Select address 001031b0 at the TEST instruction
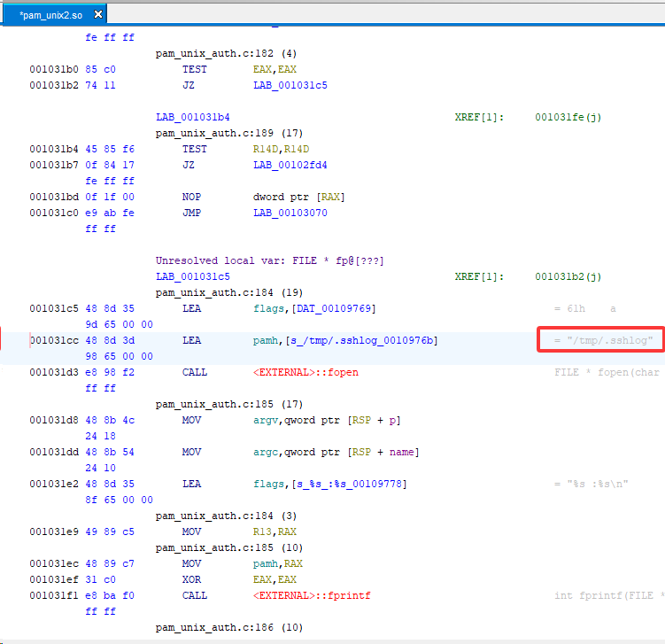Image resolution: width=665 pixels, height=644 pixels. point(56,69)
